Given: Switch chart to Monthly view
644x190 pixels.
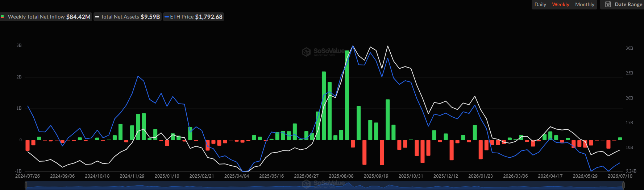Looking at the screenshot, I should 585,4.
